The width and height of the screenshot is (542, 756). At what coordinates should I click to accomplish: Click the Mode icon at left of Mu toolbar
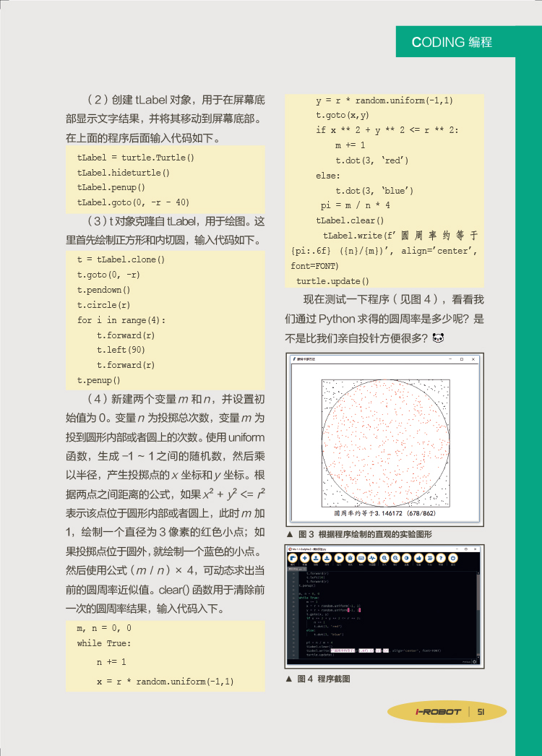pyautogui.click(x=294, y=558)
